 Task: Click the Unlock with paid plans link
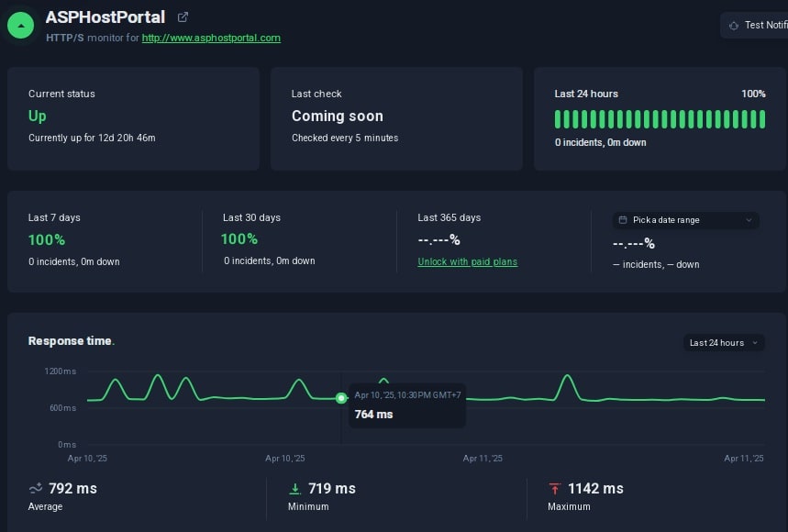click(x=467, y=261)
